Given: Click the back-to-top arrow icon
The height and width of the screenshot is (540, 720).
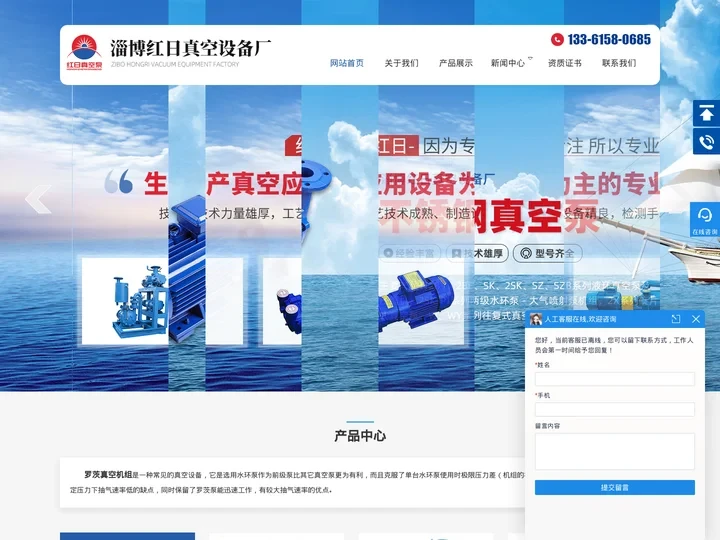Looking at the screenshot, I should [706, 113].
